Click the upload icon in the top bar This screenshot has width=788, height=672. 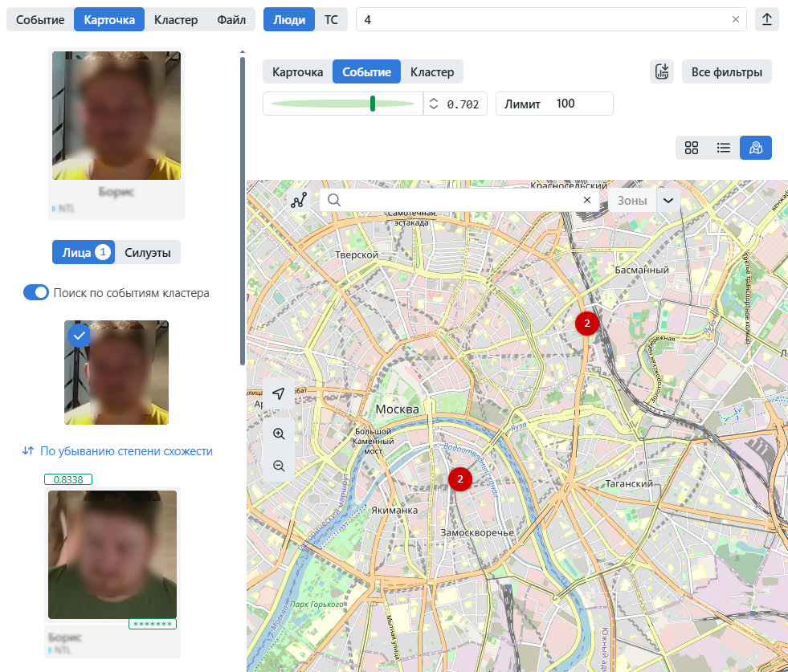click(767, 18)
